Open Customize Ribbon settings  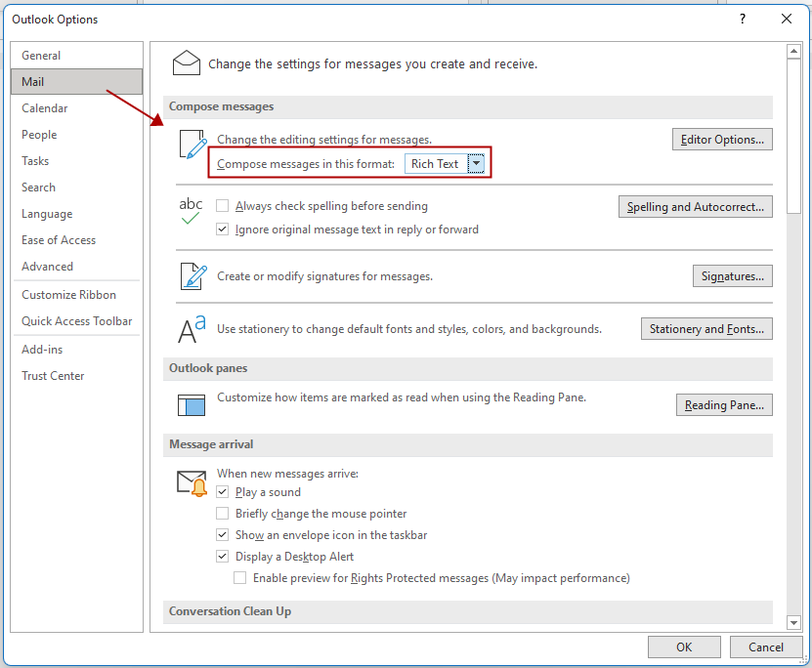[x=76, y=295]
